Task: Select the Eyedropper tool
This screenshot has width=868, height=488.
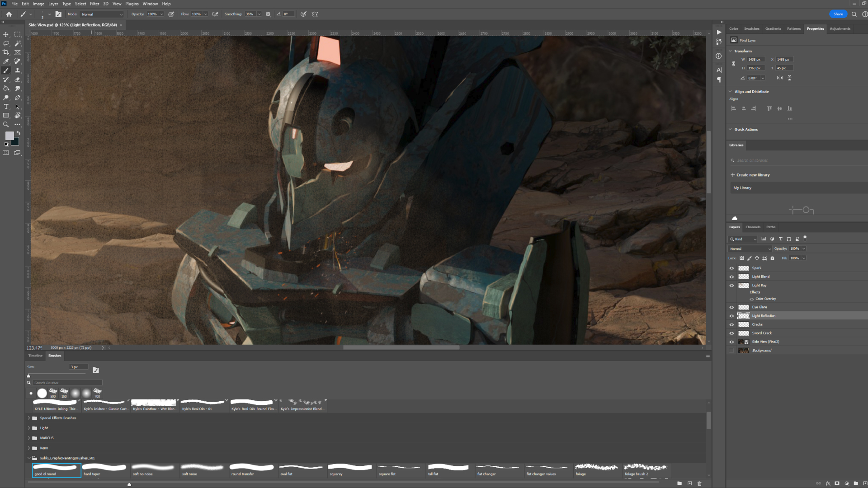Action: point(6,61)
